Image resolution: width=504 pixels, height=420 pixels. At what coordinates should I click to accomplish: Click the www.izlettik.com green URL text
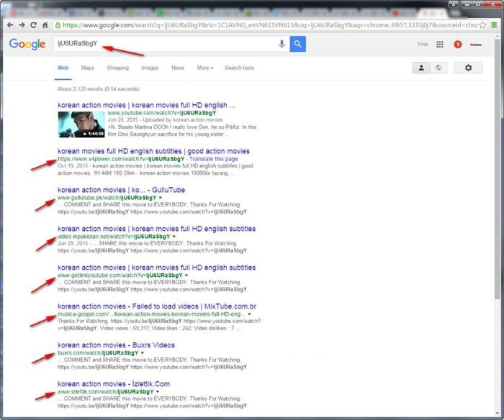click(x=106, y=392)
